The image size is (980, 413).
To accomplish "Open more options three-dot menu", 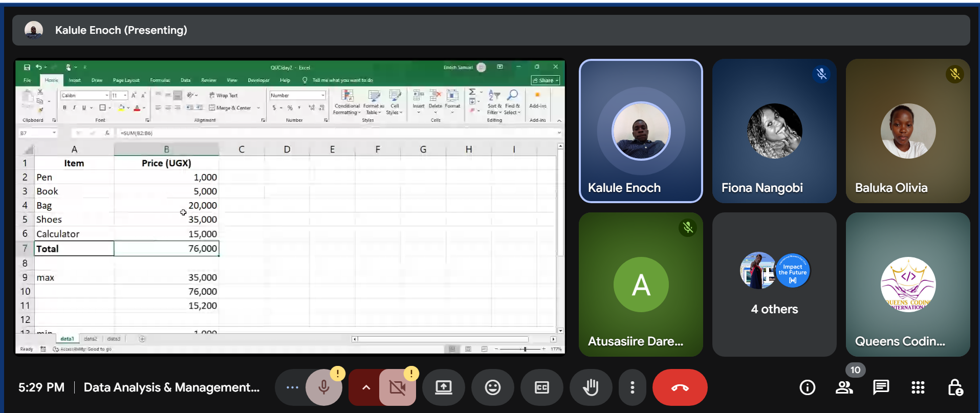I will (x=633, y=387).
